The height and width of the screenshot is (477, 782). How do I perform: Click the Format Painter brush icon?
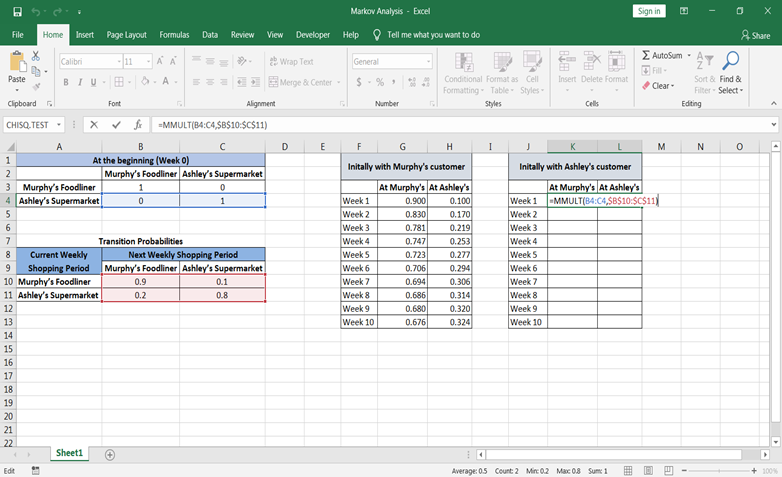point(36,87)
